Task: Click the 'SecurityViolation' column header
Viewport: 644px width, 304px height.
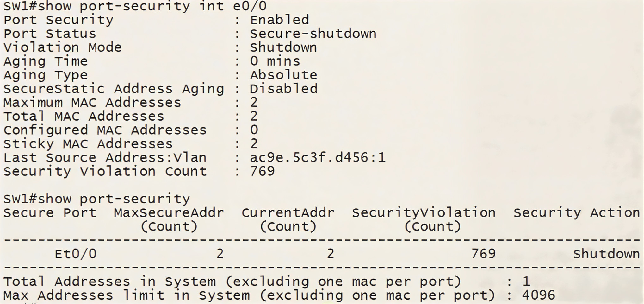Action: pos(424,213)
